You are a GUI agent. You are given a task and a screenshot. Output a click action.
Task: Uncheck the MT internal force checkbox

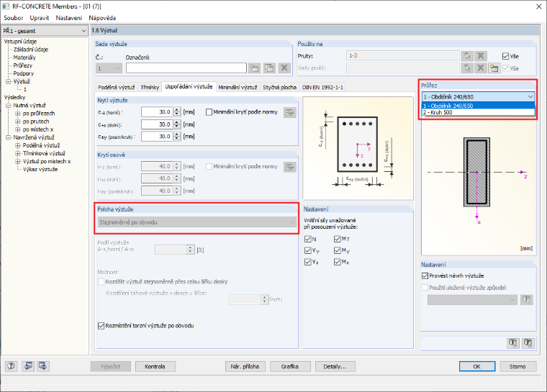click(337, 239)
